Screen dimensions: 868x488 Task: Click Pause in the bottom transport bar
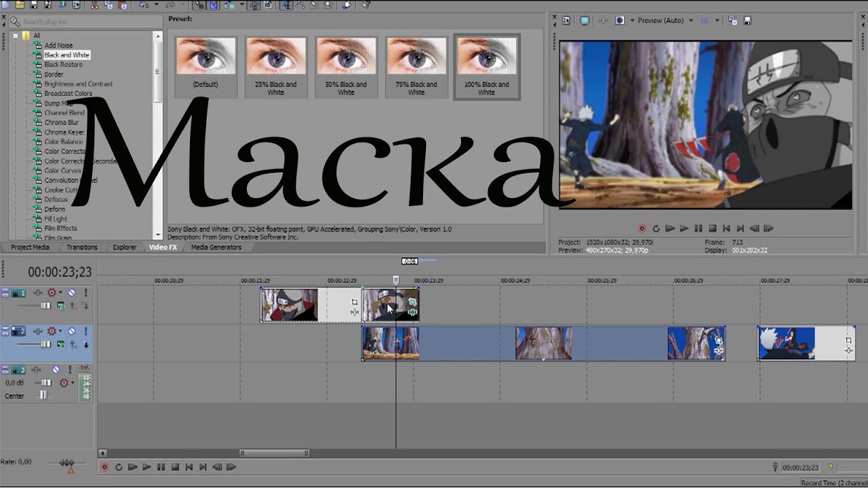coord(161,466)
